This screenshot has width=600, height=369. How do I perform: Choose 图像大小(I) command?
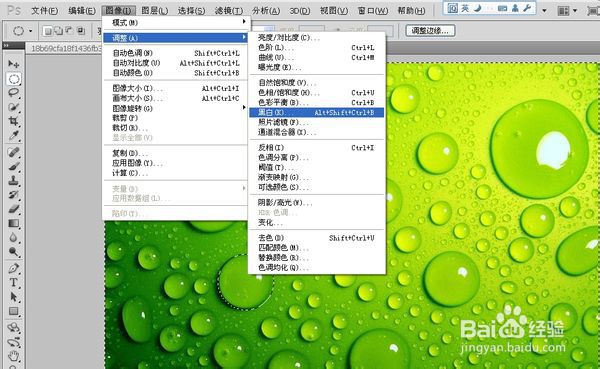[176, 88]
